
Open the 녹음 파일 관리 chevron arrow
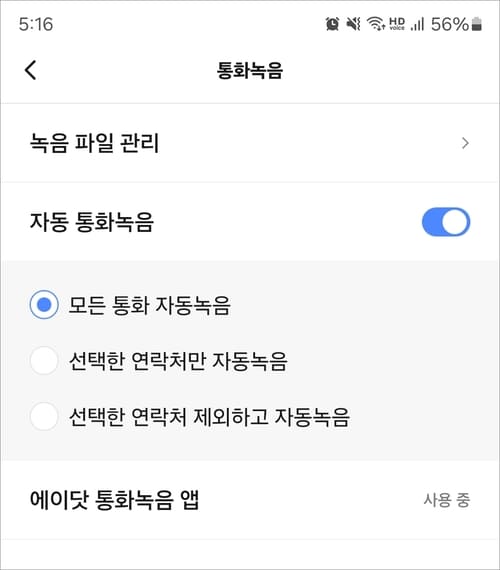pos(465,143)
